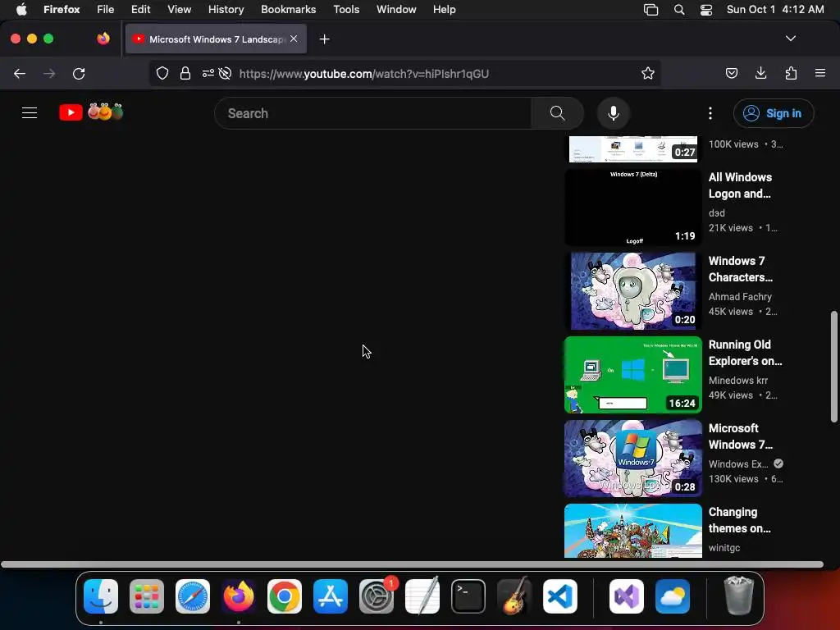Open the Apple menu

click(21, 9)
